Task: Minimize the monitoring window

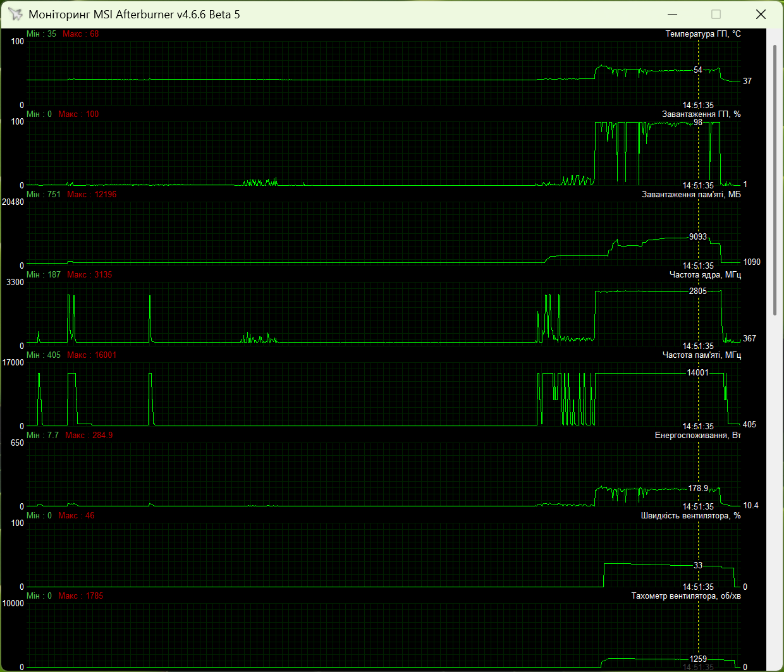Action: 672,14
